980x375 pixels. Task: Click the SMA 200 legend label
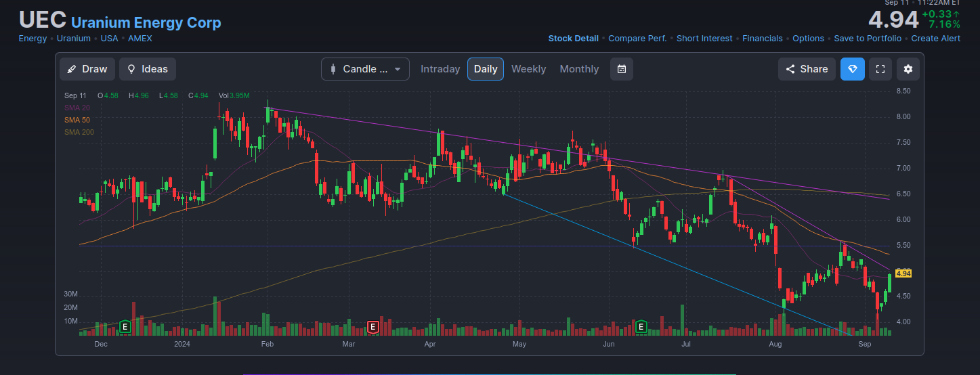(79, 132)
